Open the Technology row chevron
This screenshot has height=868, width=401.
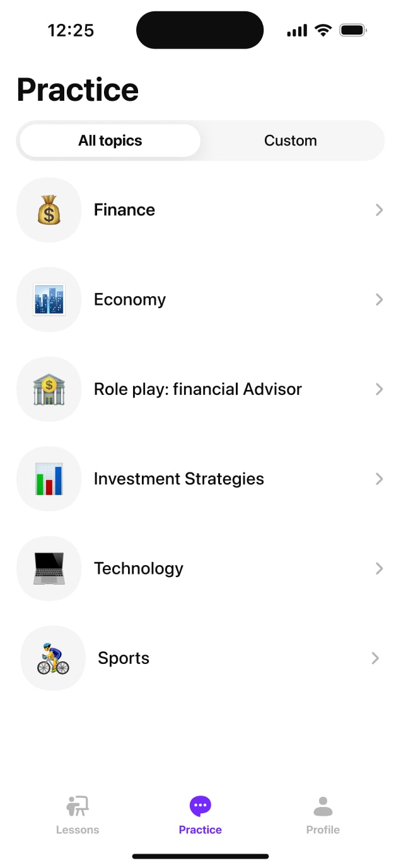tap(379, 568)
